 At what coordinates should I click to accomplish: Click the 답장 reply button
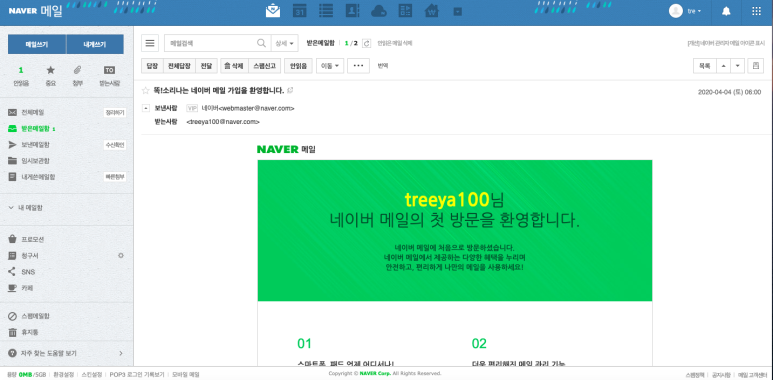[x=152, y=66]
